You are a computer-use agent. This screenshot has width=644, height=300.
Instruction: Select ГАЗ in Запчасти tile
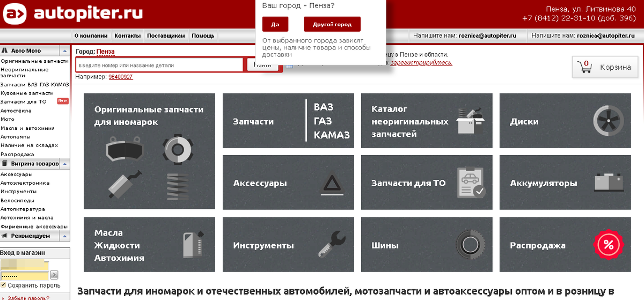[323, 121]
